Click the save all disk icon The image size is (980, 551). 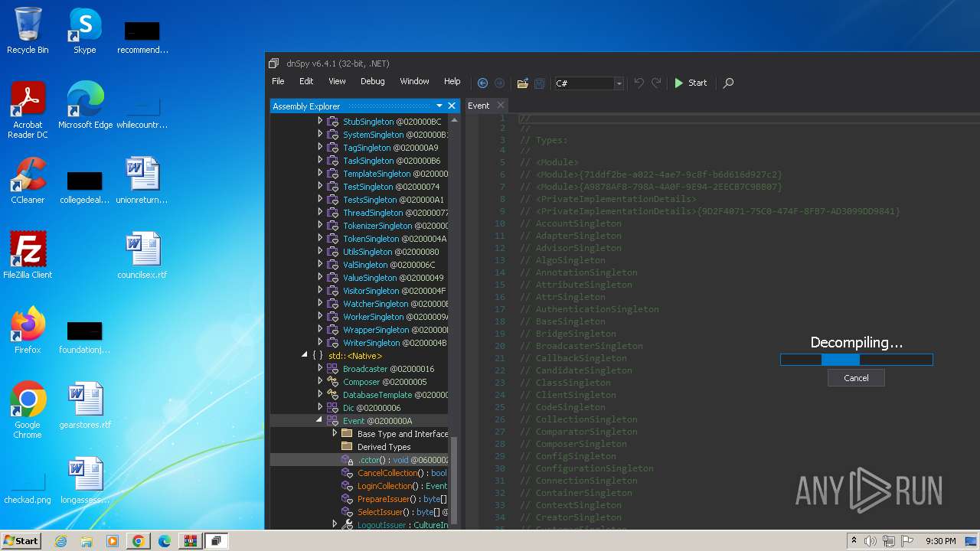point(539,83)
